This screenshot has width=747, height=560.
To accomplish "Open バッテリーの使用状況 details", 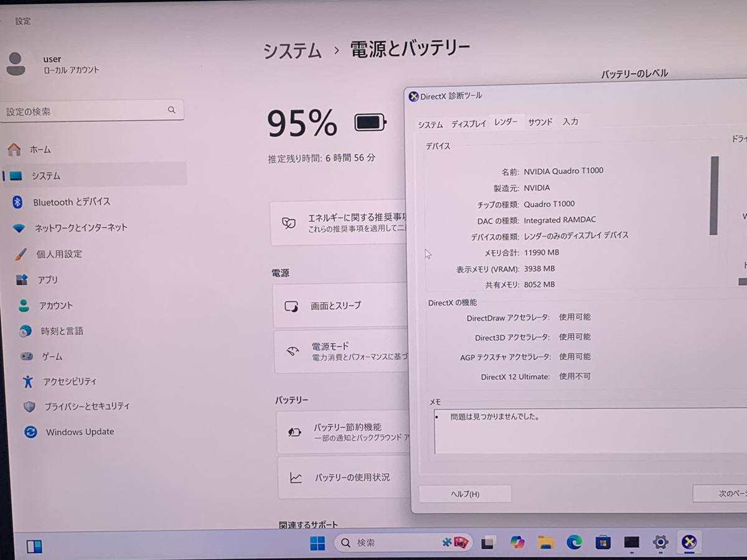I will (342, 478).
